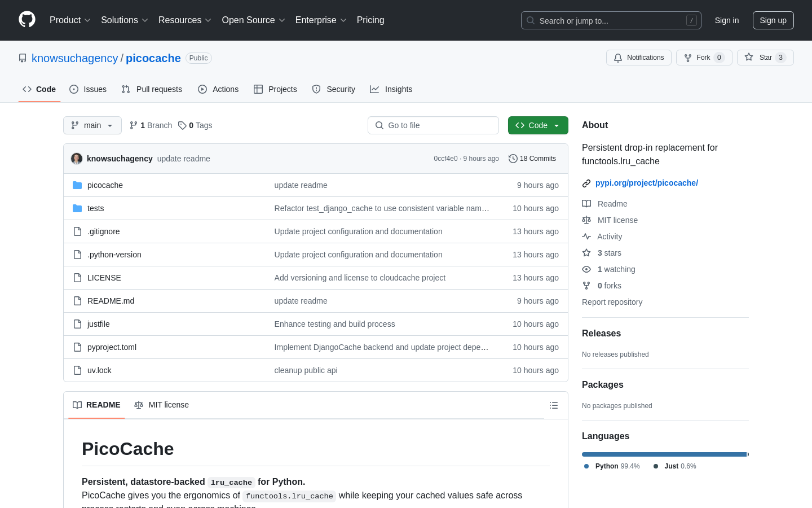Select the README tab
Viewport: 812px width, 508px height.
point(96,405)
